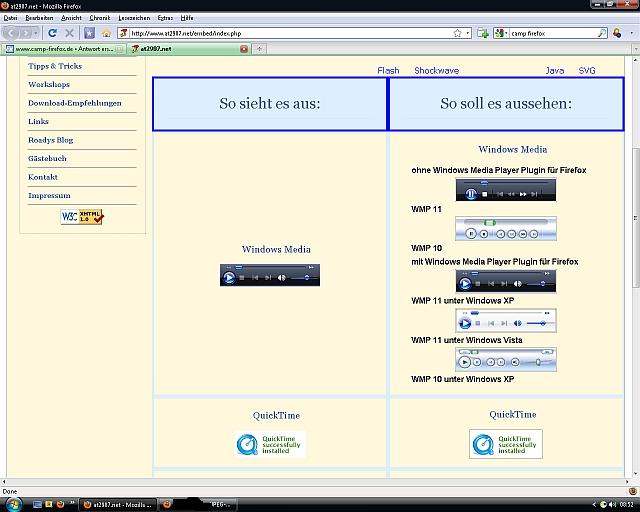640x512 pixels.
Task: Open the Bearbeiten menu
Action: click(x=39, y=18)
